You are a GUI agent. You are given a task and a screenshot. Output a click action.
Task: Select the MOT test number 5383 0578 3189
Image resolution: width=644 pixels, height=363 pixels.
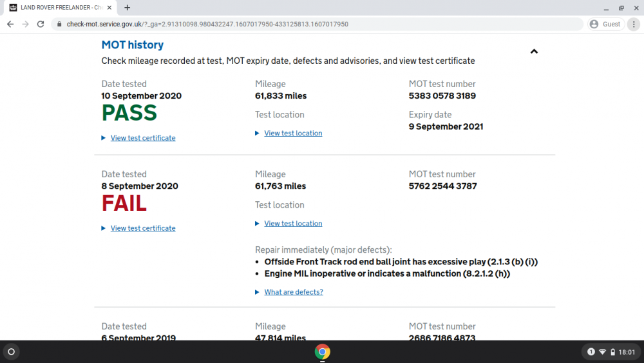click(x=442, y=96)
